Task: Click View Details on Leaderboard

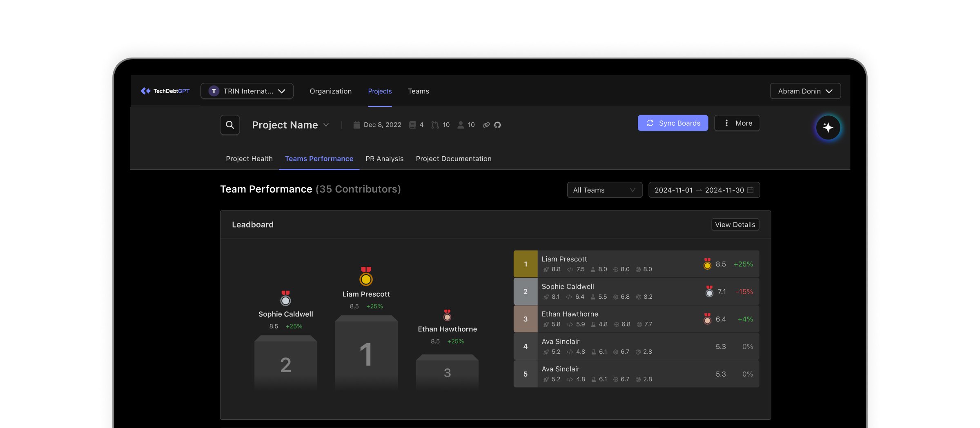Action: point(735,225)
